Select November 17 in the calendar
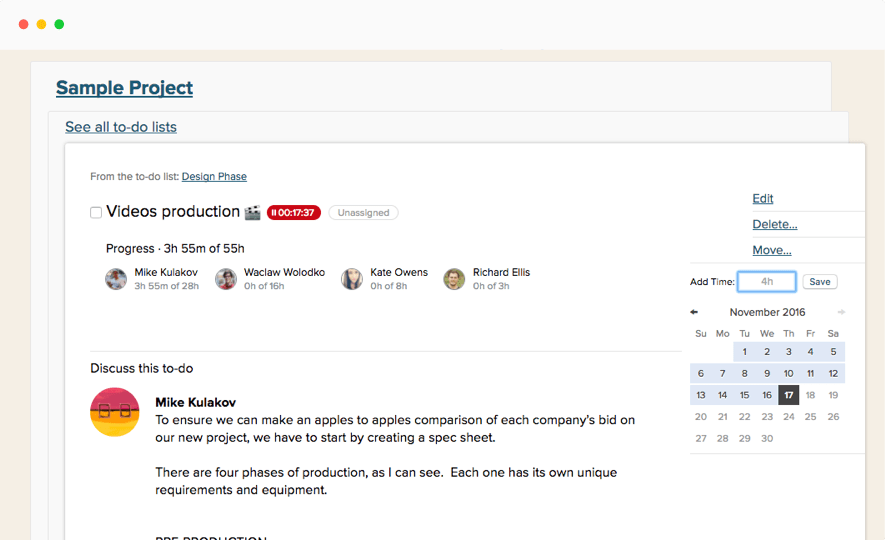The image size is (885, 540). pyautogui.click(x=789, y=395)
